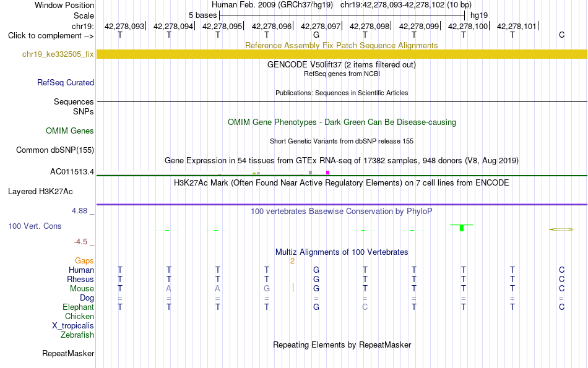The image size is (588, 368).
Task: Click '100 vertebrates Basewise Conservation by PhyloP' title
Action: click(x=342, y=212)
